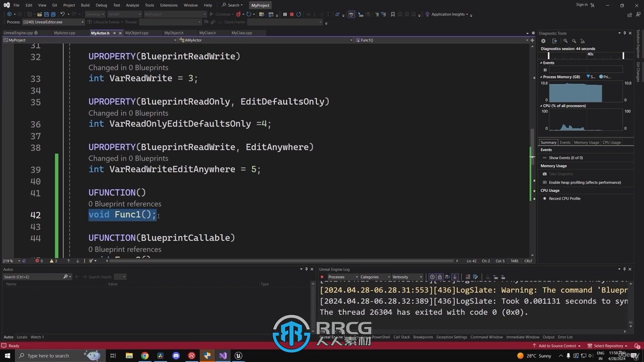Click Add to Source Control
The image size is (644, 362).
click(556, 346)
